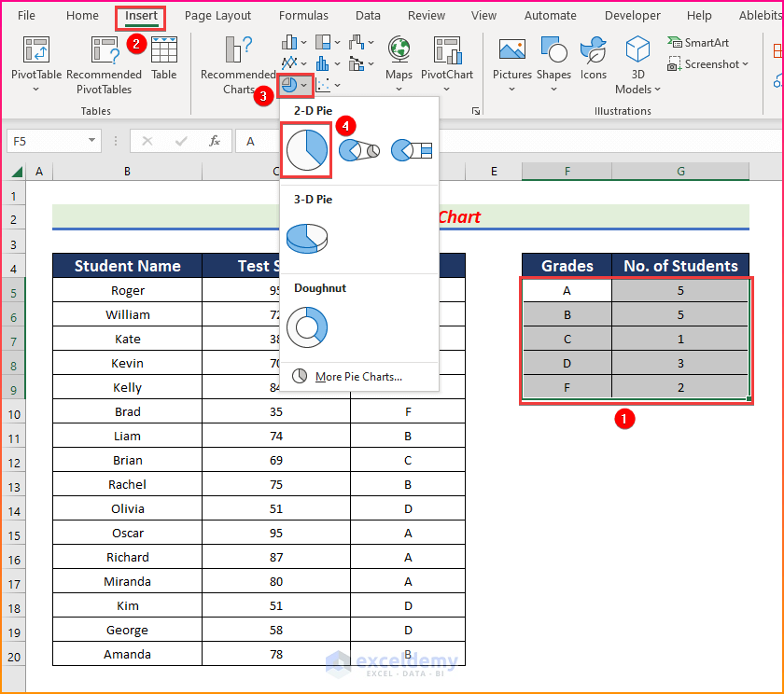Choose the Pie of Pie chart type
This screenshot has width=784, height=694.
click(358, 150)
